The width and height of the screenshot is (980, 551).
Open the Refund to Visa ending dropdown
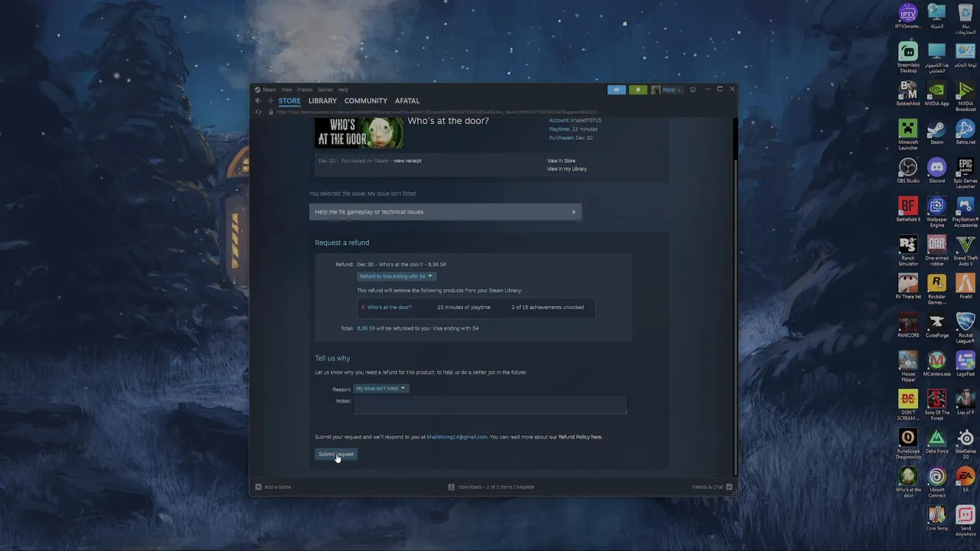[396, 276]
